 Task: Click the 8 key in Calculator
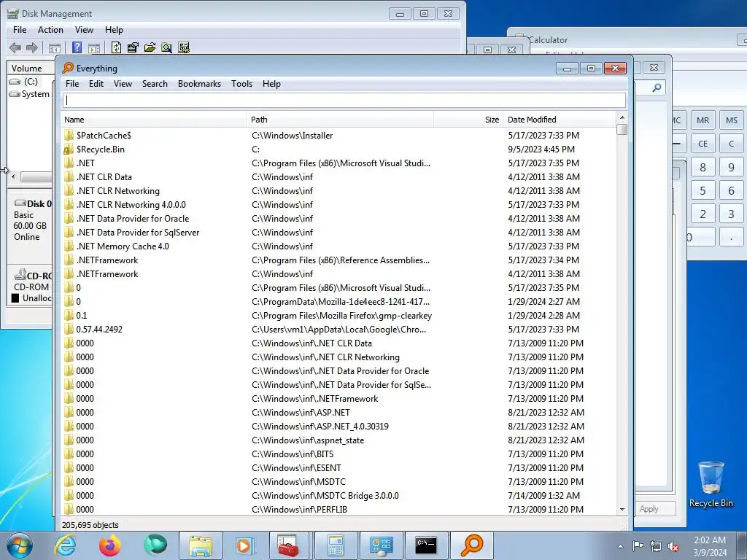tap(703, 167)
